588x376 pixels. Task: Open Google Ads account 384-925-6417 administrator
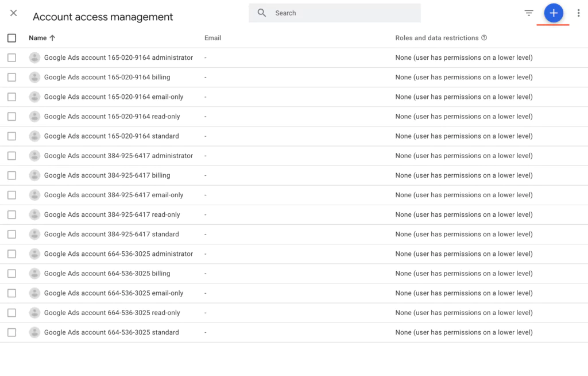118,156
